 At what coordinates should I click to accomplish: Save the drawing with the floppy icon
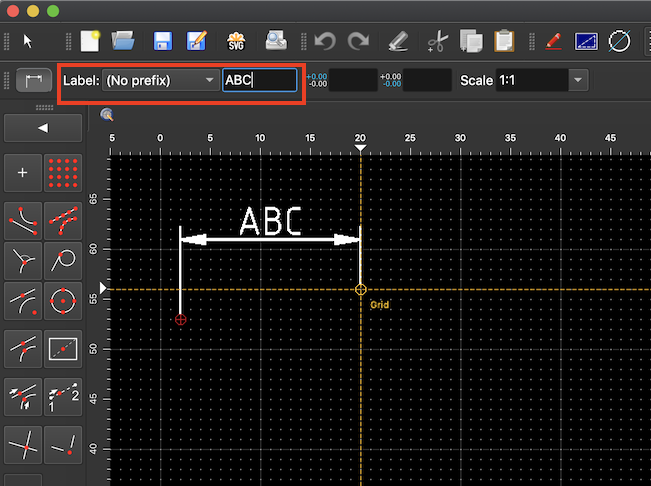(x=163, y=41)
